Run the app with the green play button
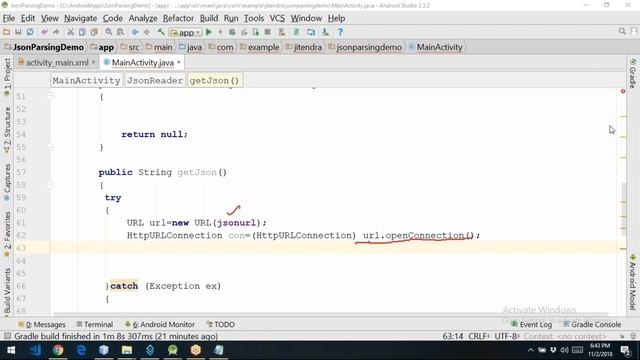 209,32
